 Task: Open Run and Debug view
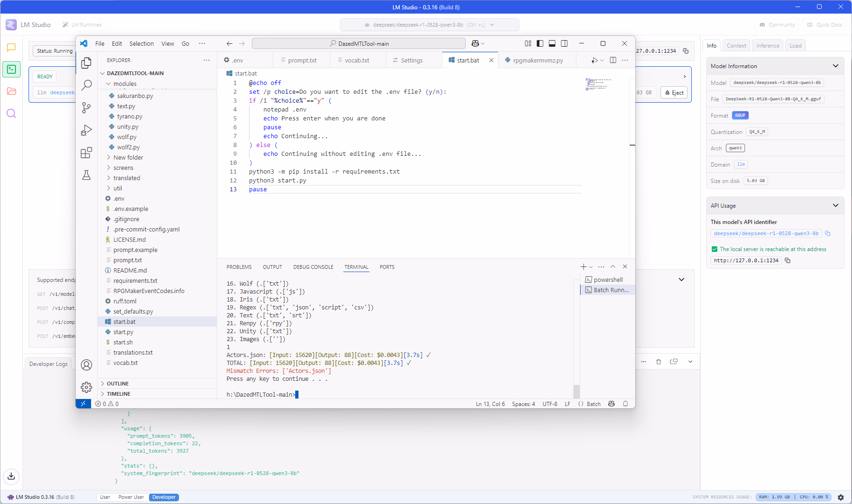pyautogui.click(x=86, y=130)
